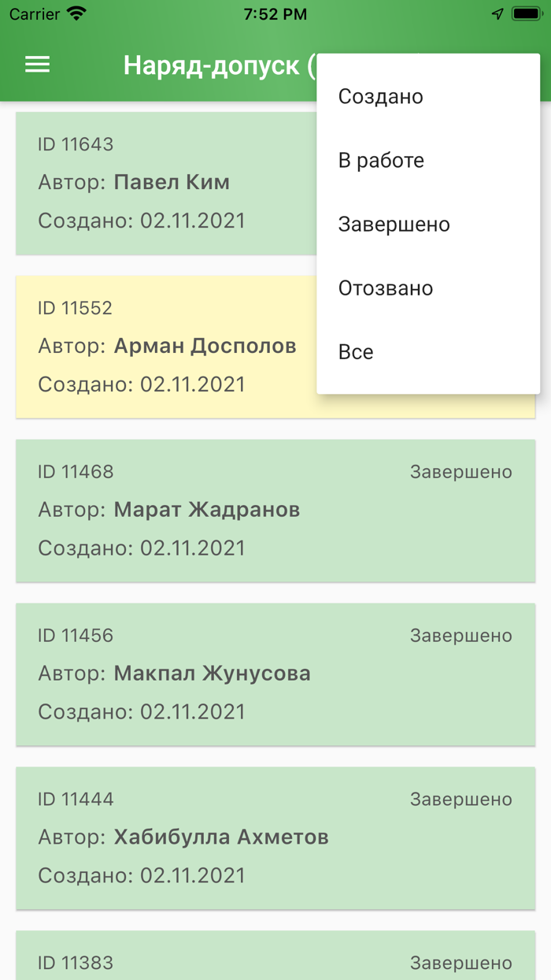Image resolution: width=551 pixels, height=980 pixels.
Task: Open permit card ID 11468
Action: (x=157, y=510)
